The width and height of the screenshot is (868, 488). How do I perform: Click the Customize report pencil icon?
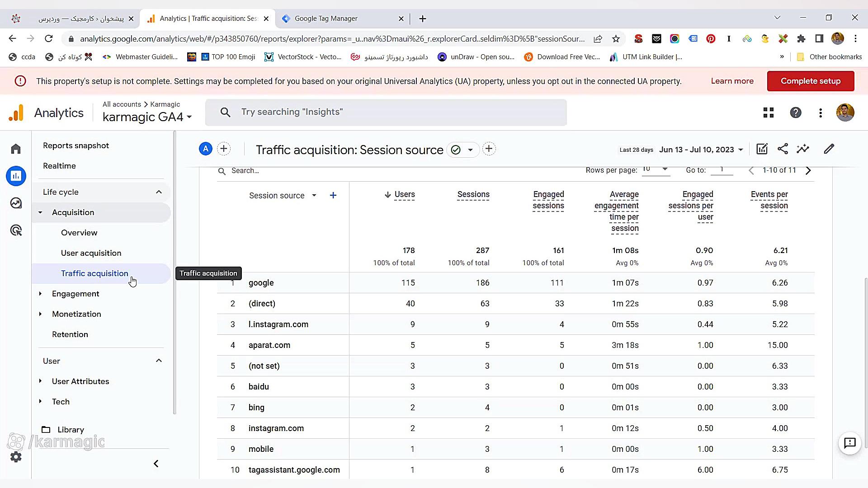click(829, 149)
